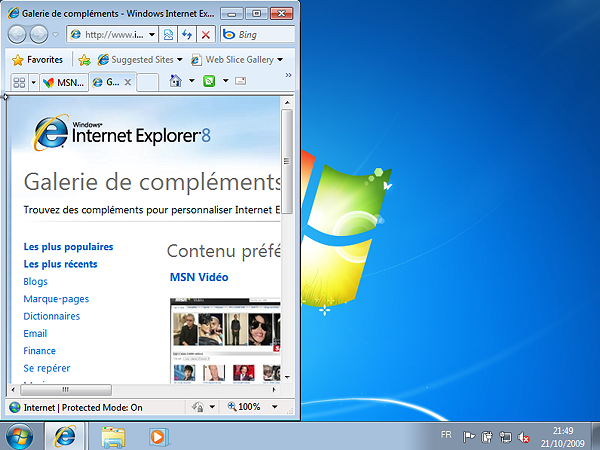Switch to the MSN tab
The height and width of the screenshot is (450, 600).
[x=63, y=82]
